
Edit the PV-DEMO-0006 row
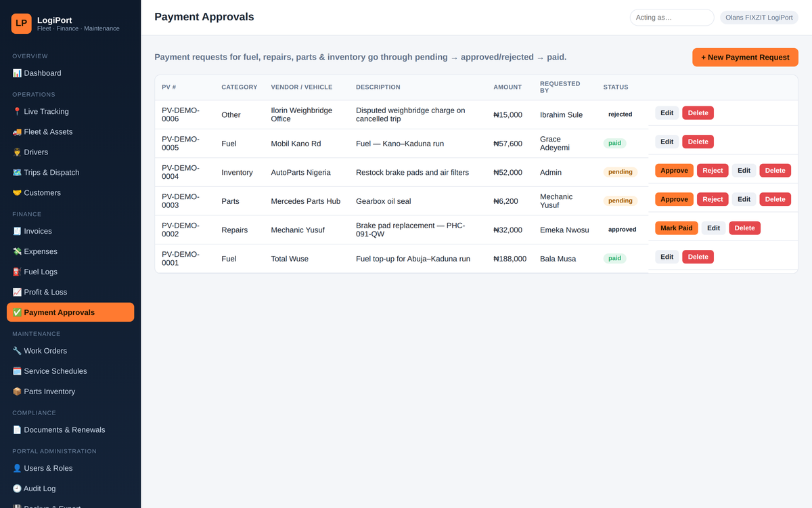[667, 113]
